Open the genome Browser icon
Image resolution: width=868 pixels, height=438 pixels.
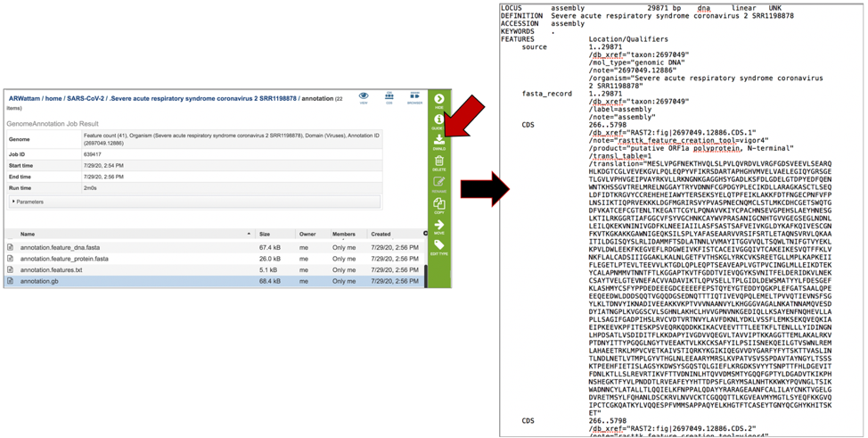[414, 97]
